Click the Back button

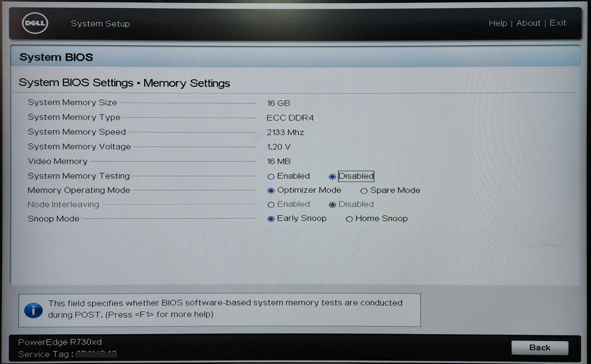tap(540, 347)
